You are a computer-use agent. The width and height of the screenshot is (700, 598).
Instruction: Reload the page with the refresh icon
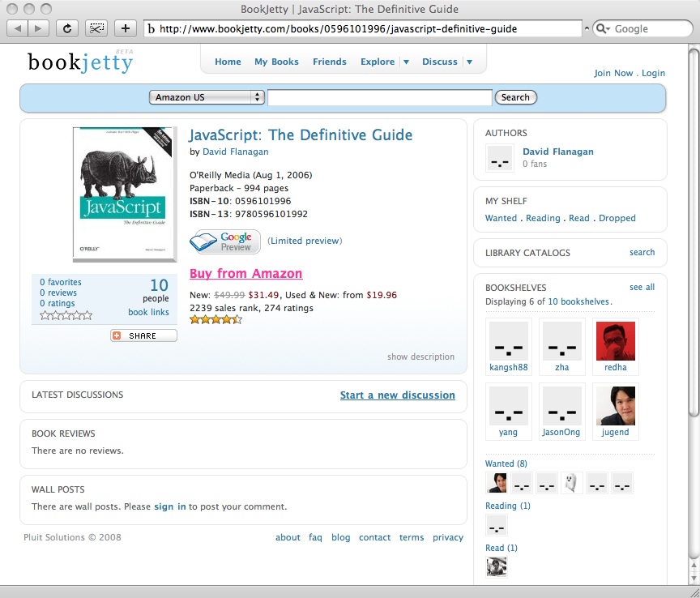click(x=66, y=28)
